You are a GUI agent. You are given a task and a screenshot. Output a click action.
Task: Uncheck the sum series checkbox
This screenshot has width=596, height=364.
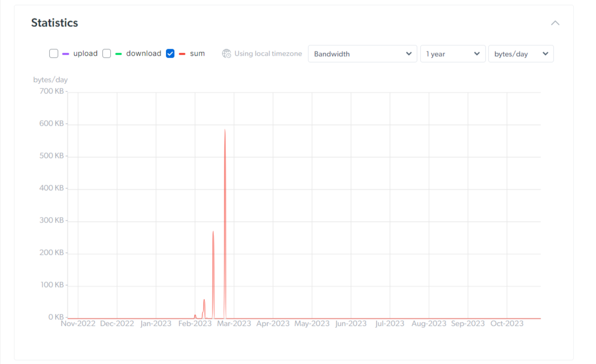click(x=170, y=54)
